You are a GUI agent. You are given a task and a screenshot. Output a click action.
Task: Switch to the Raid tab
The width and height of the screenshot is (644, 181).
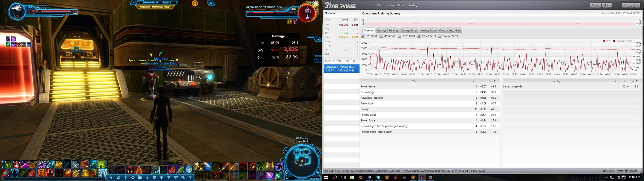[x=459, y=30]
